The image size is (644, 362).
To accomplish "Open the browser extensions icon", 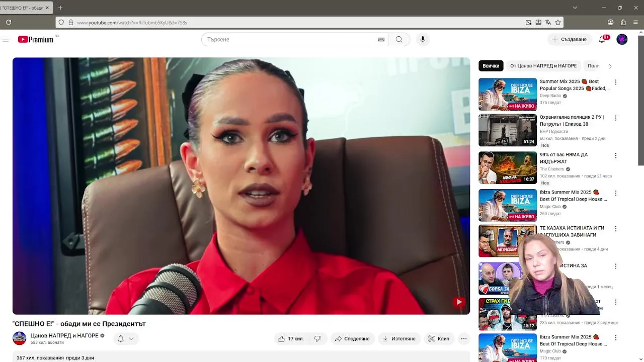I will point(623,22).
